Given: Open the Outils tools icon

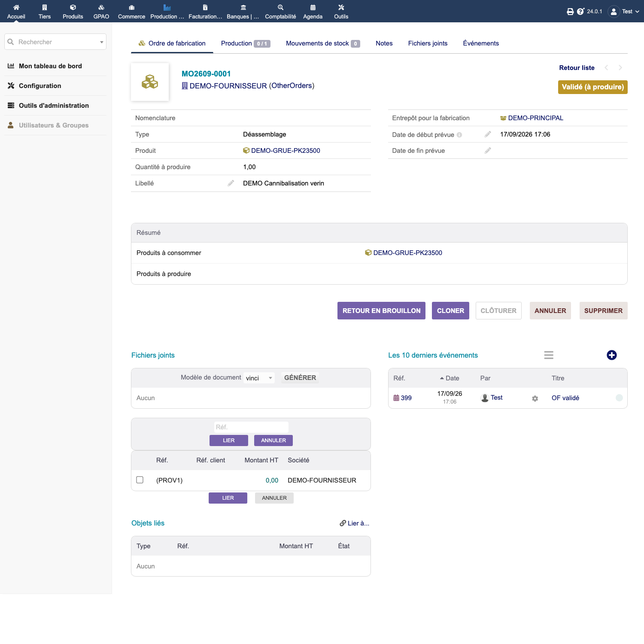Looking at the screenshot, I should click(x=341, y=7).
